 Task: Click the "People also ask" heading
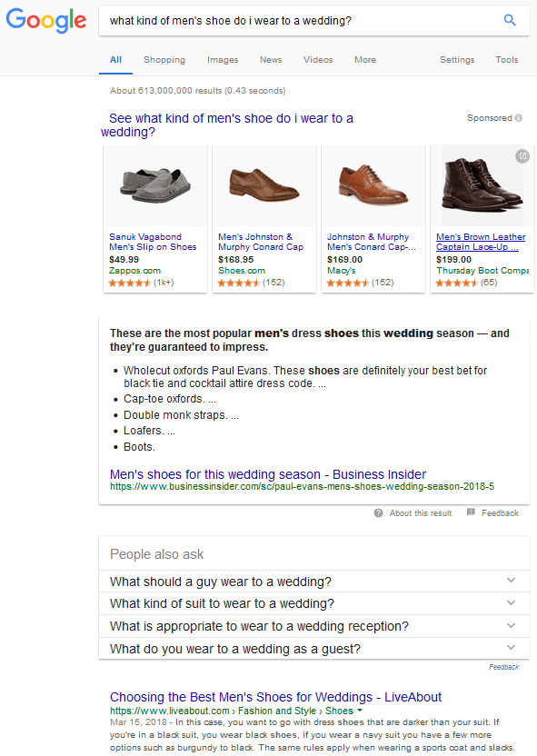coord(156,554)
